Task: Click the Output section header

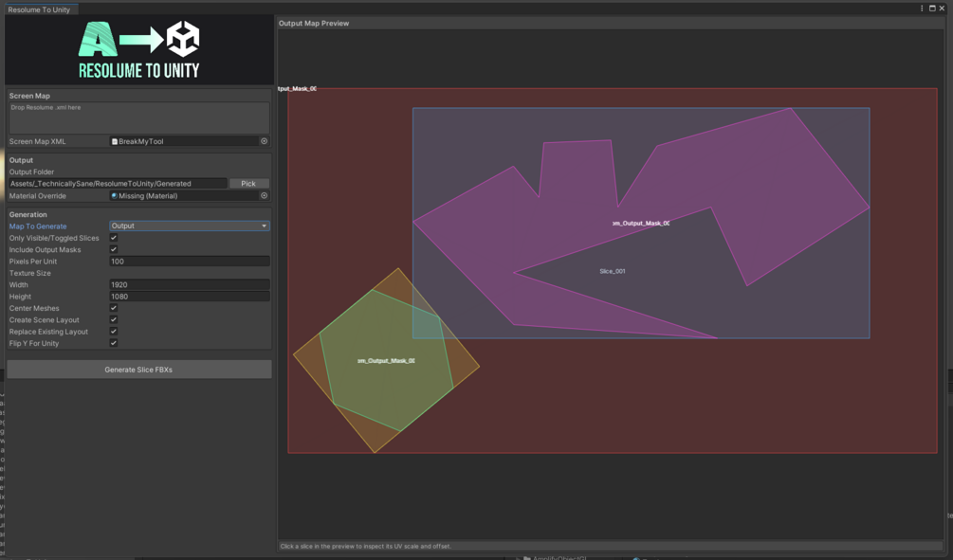Action: 21,160
